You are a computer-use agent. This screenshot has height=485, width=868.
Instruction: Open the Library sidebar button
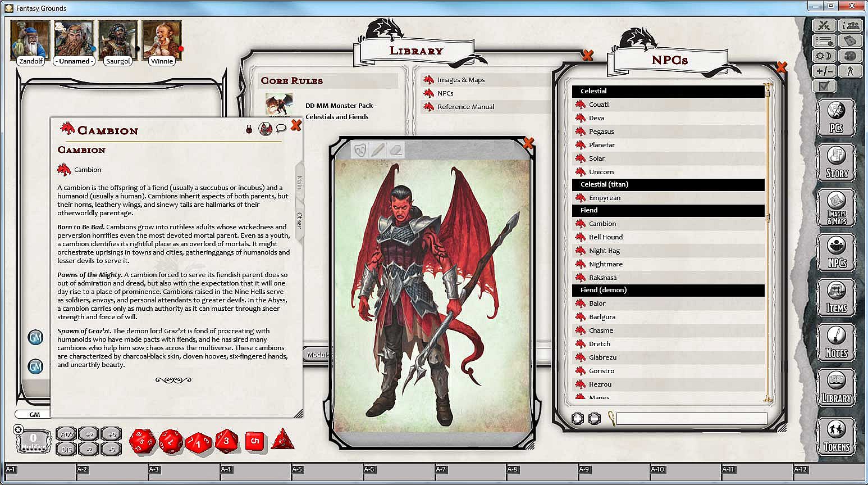(x=837, y=387)
